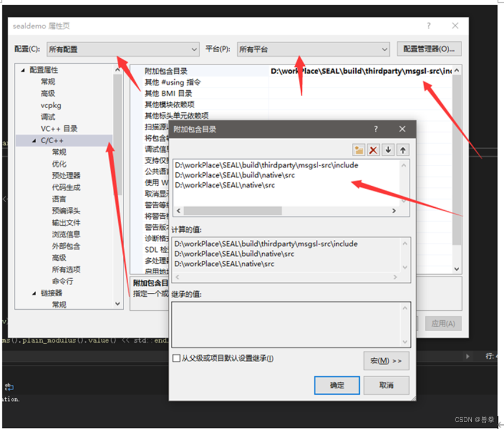Click help question mark in sealdemo property page
The width and height of the screenshot is (504, 429).
pyautogui.click(x=428, y=26)
